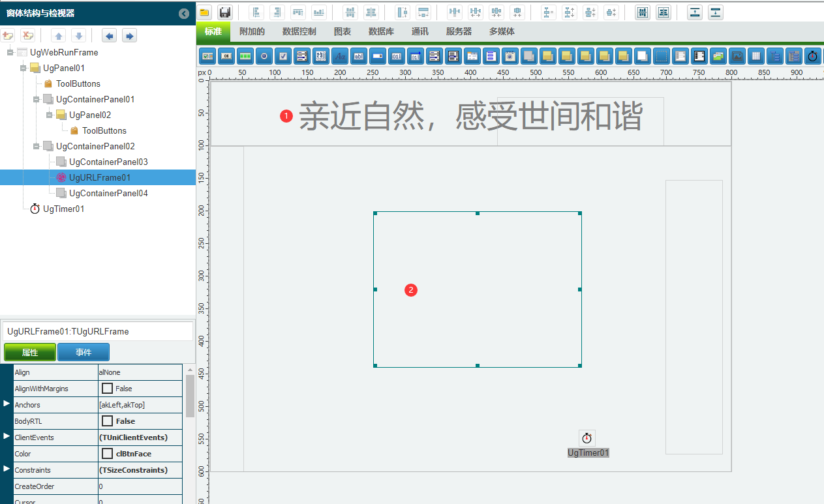The width and height of the screenshot is (824, 504).
Task: Select the green button group component icon
Action: 245,56
